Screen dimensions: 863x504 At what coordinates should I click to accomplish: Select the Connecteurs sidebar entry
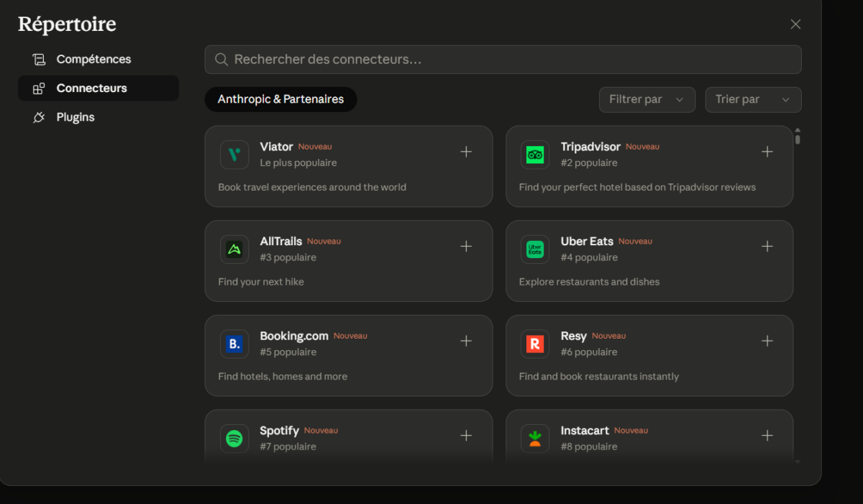[89, 88]
